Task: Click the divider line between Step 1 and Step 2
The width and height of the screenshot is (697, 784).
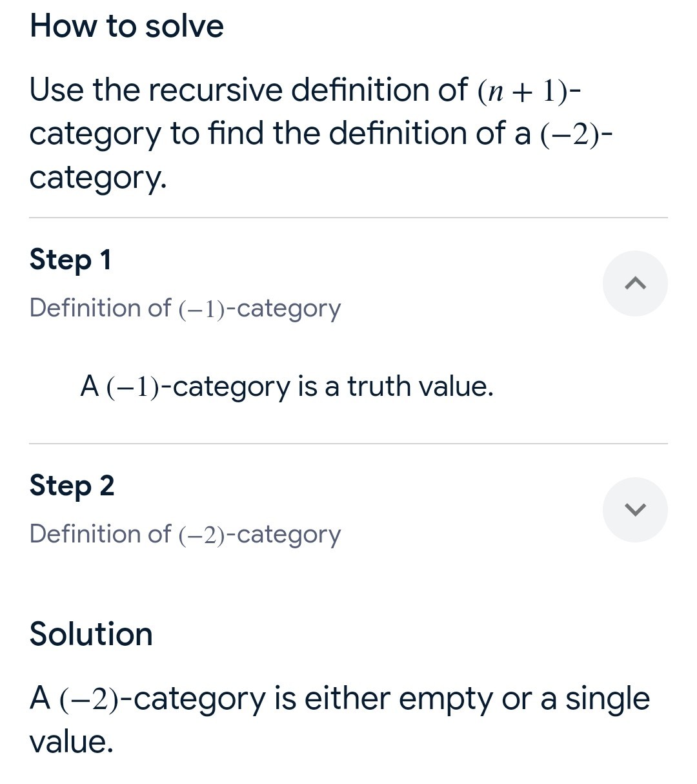Action: coord(348,444)
